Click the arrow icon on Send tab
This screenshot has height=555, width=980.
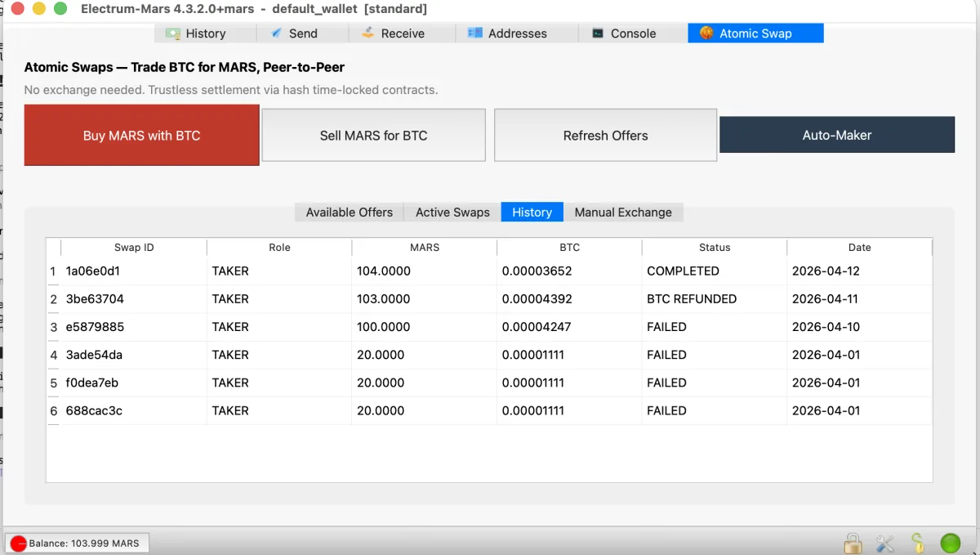277,33
